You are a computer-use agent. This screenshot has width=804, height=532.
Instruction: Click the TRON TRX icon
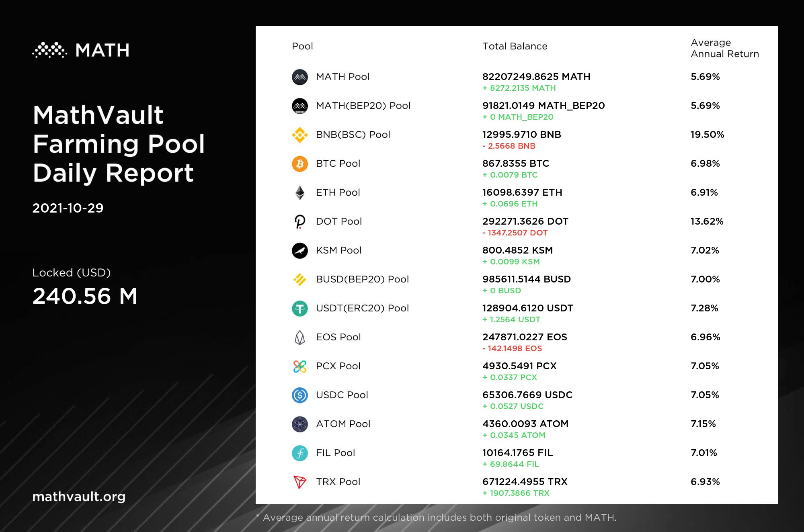tap(299, 482)
